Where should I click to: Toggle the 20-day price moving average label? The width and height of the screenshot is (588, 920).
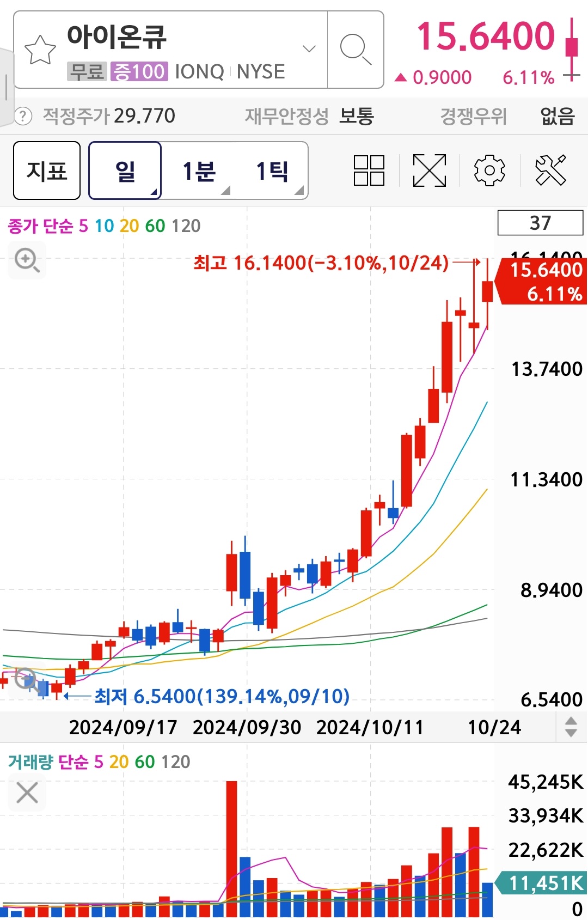point(129,226)
